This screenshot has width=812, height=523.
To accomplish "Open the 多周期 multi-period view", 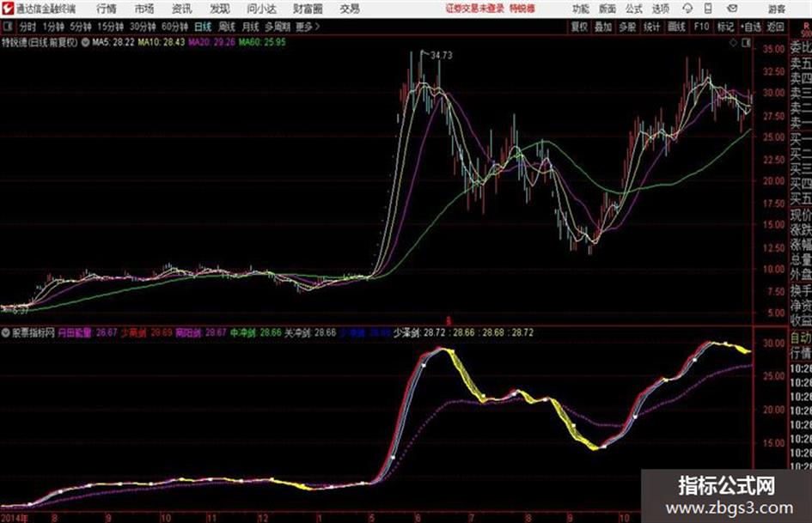I will [x=278, y=27].
